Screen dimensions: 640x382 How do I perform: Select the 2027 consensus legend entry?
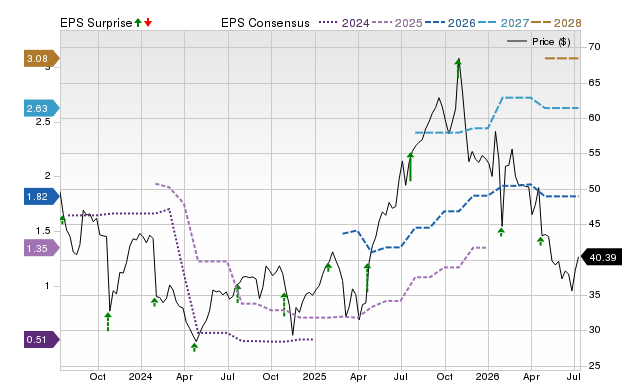pyautogui.click(x=503, y=23)
